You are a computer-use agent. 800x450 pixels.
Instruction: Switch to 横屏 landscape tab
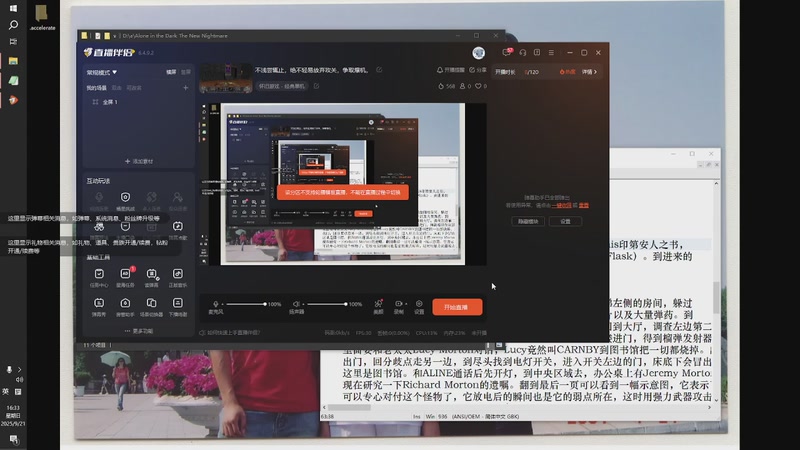[x=171, y=72]
